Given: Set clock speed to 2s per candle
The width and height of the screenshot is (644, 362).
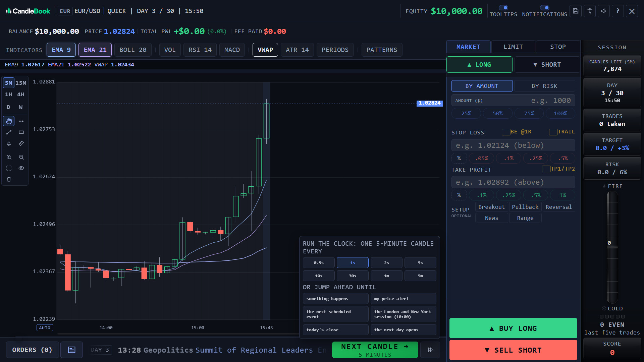Looking at the screenshot, I should click(386, 263).
